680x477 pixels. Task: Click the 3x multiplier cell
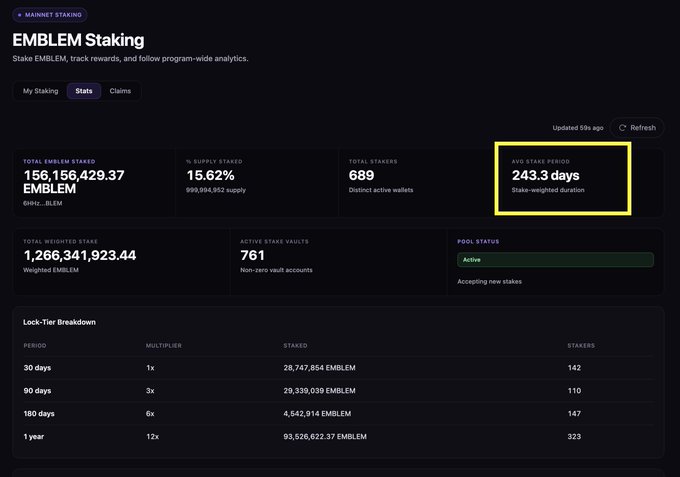[150, 391]
